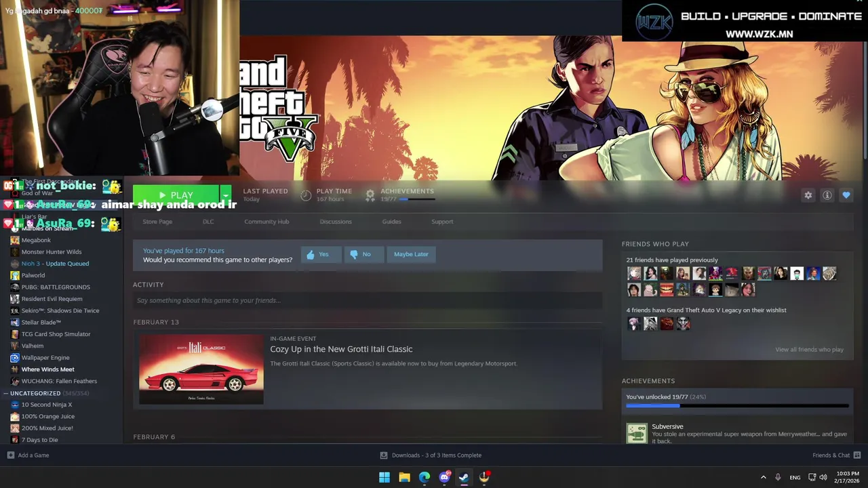Viewport: 868px width, 488px height.
Task: Click the PUBG: BATTLEGROUNDS game icon
Action: point(15,287)
